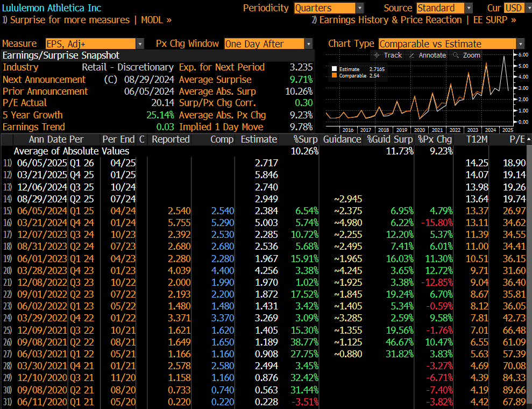Click the Guidance column header

342,139
